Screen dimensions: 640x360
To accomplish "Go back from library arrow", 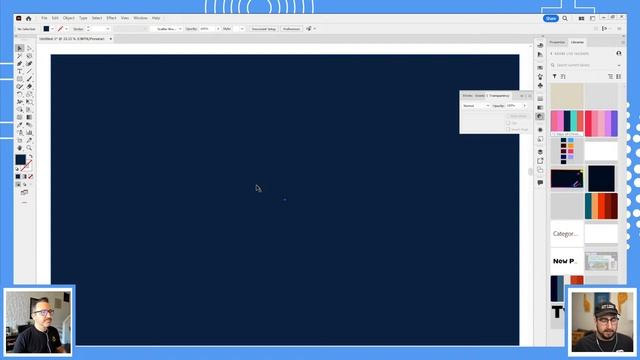I will (x=551, y=53).
